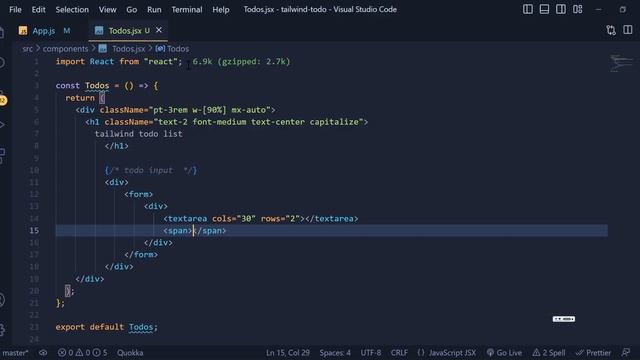Click the 'return' keyword on line 4
The image size is (640, 360).
80,98
